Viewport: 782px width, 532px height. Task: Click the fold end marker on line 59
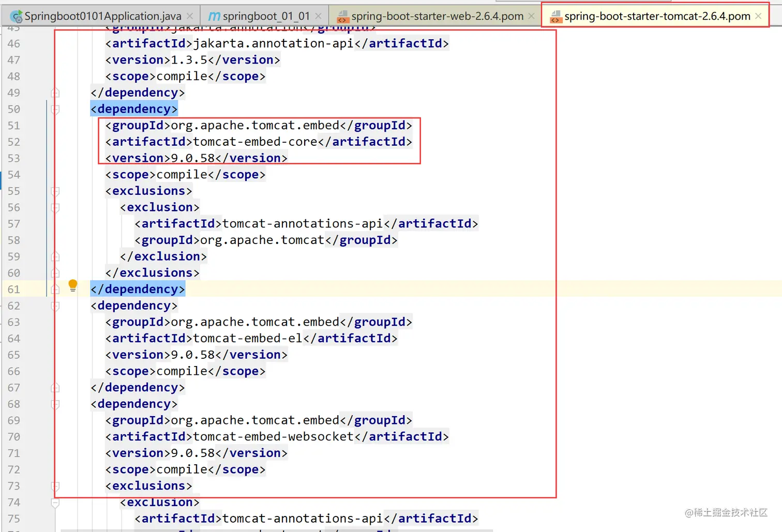pyautogui.click(x=55, y=256)
